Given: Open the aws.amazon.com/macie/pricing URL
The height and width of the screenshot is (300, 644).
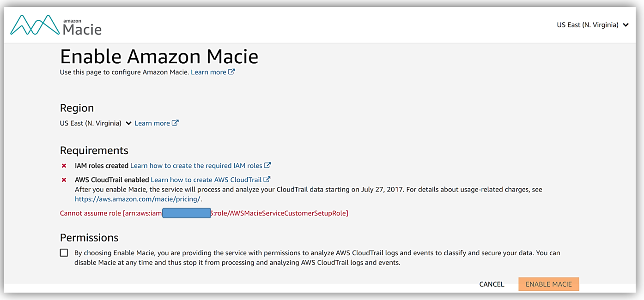Looking at the screenshot, I should point(138,199).
